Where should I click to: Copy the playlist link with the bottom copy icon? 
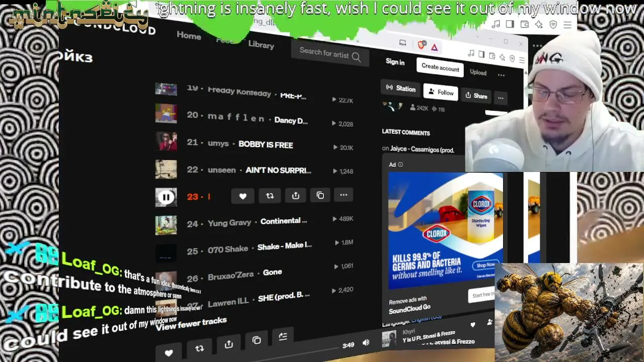coord(257,340)
